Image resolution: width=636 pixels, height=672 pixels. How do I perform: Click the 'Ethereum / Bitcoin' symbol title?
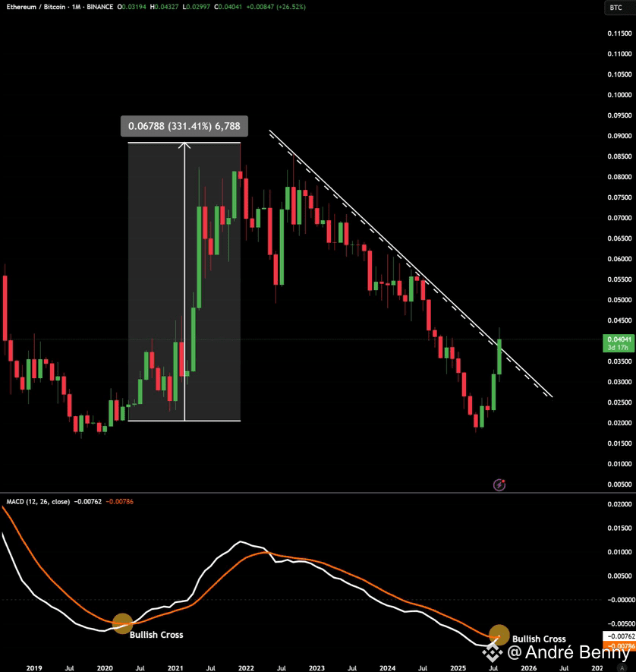[x=36, y=7]
